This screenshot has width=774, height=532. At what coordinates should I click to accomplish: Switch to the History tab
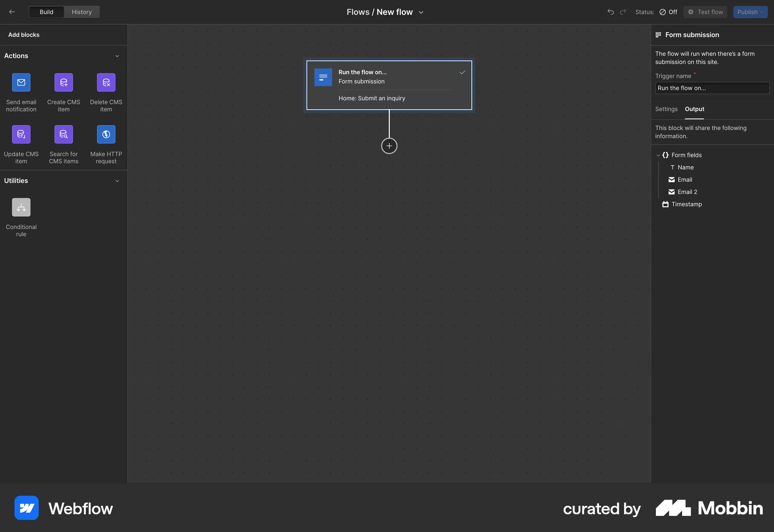click(x=81, y=12)
